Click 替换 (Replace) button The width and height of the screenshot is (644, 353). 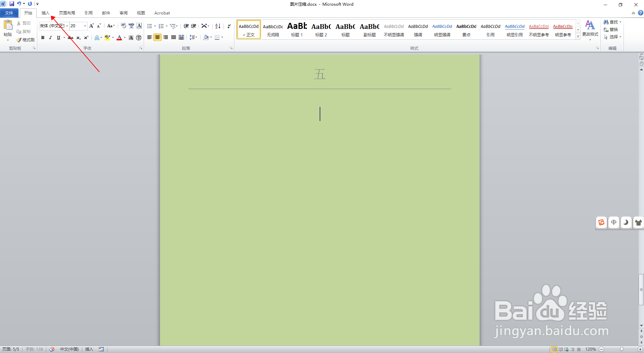611,30
